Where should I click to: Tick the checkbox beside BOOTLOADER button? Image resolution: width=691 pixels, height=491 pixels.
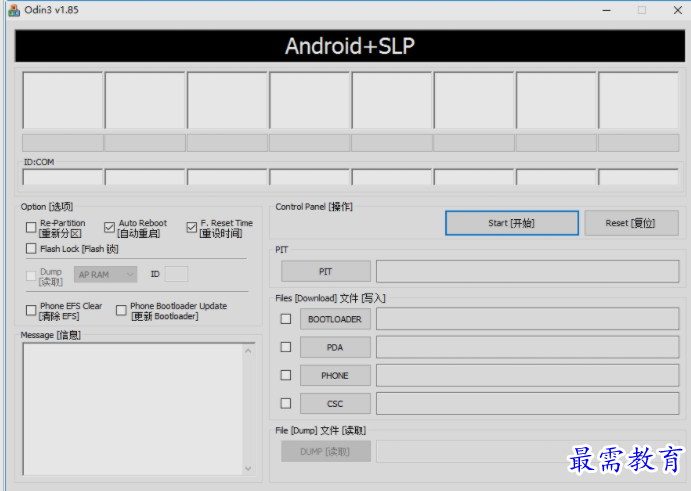coord(286,319)
